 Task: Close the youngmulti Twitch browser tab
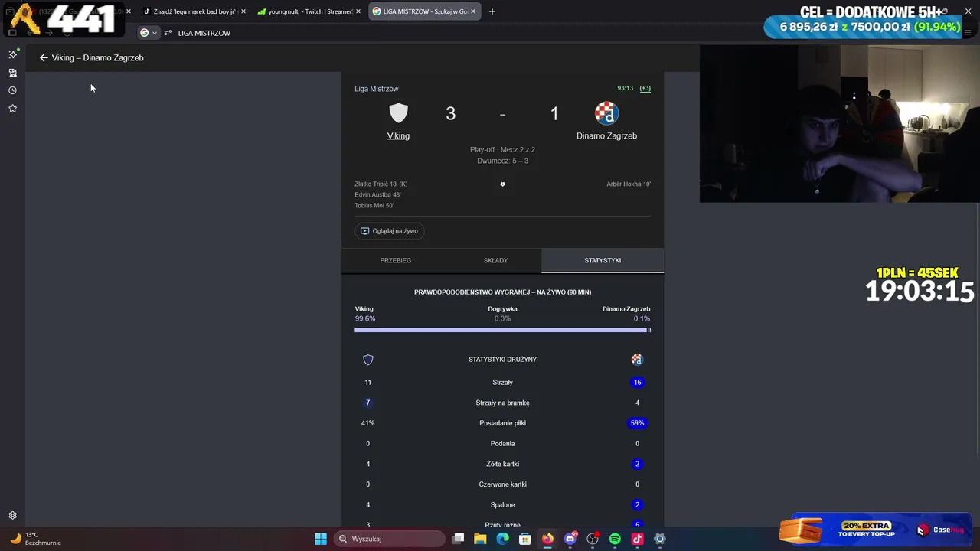click(358, 11)
